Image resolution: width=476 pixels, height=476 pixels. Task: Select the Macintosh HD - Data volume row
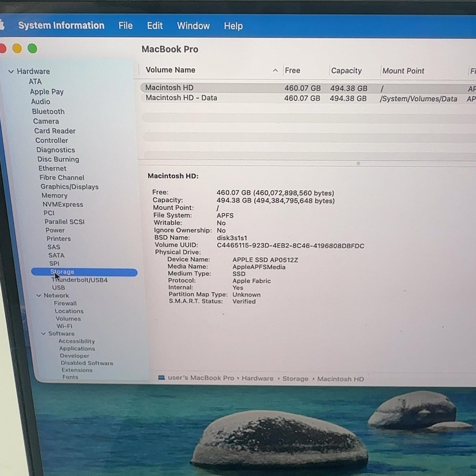pos(308,98)
